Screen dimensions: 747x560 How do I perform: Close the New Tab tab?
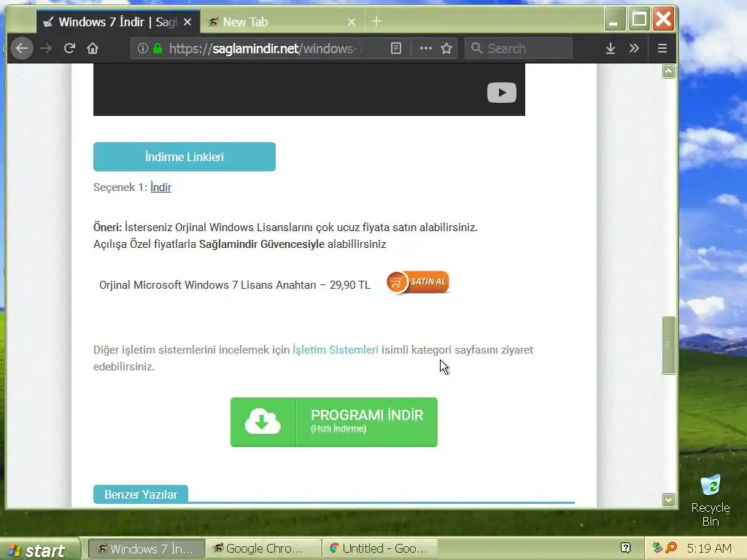tap(352, 22)
